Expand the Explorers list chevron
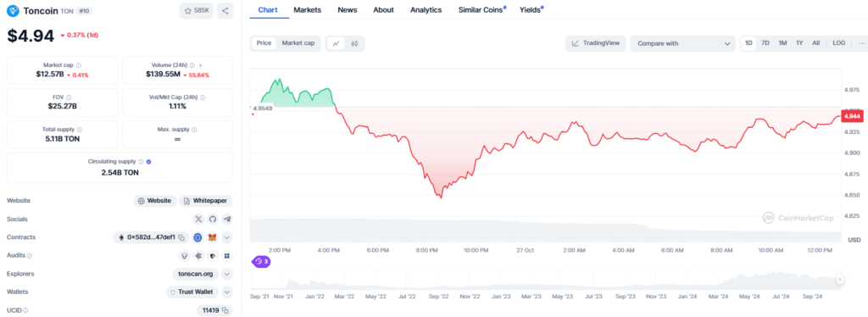Image resolution: width=868 pixels, height=317 pixels. point(227,274)
